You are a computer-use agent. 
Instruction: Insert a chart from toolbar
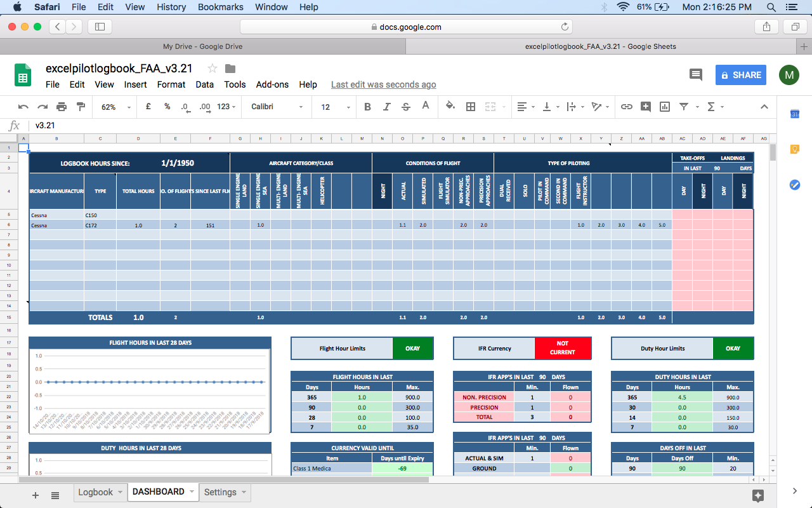click(x=665, y=107)
